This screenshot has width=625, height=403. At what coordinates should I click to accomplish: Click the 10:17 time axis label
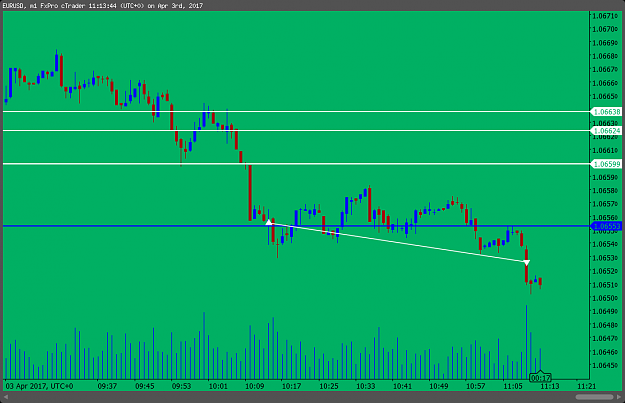pyautogui.click(x=292, y=386)
